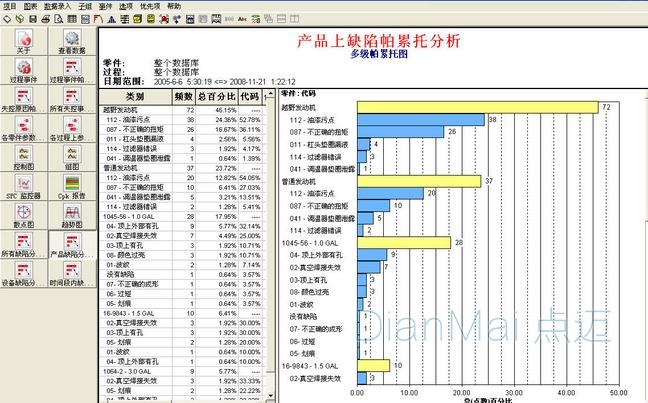Viewport: 648px width, 403px height.
Task: Select the 普通发动机 row in table
Action: coord(182,168)
